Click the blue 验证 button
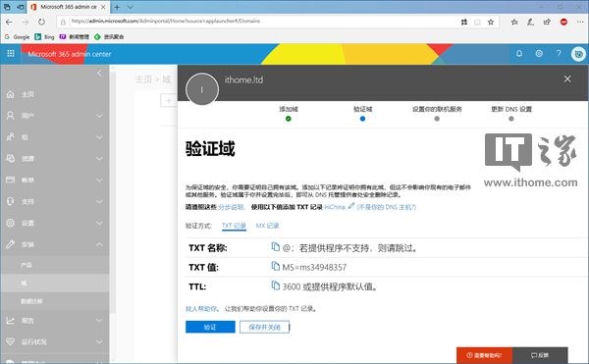This screenshot has height=364, width=589. pos(210,327)
